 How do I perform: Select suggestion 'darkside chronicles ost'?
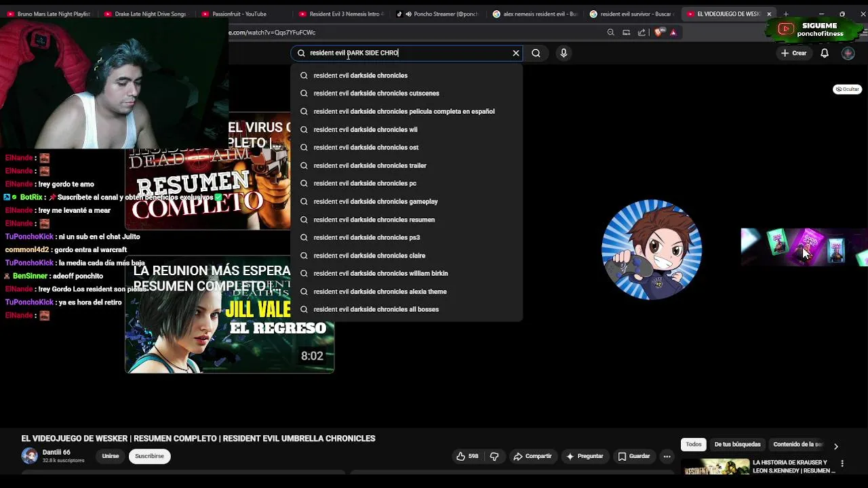pos(407,147)
